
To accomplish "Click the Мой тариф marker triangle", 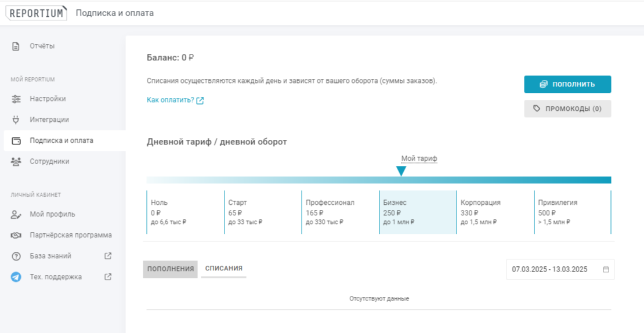I will click(x=401, y=171).
